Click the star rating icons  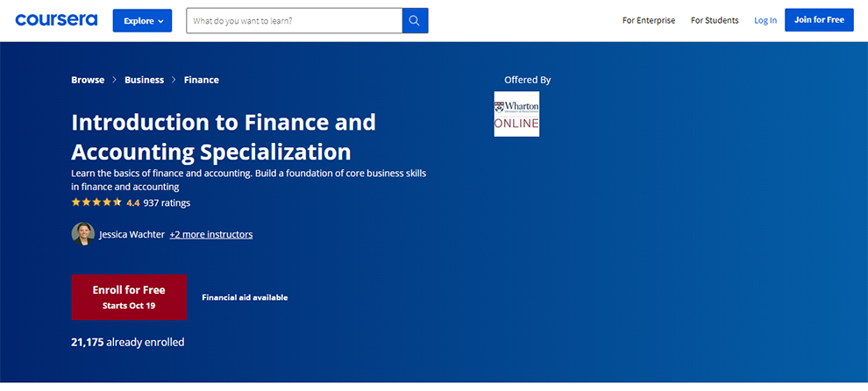[96, 203]
